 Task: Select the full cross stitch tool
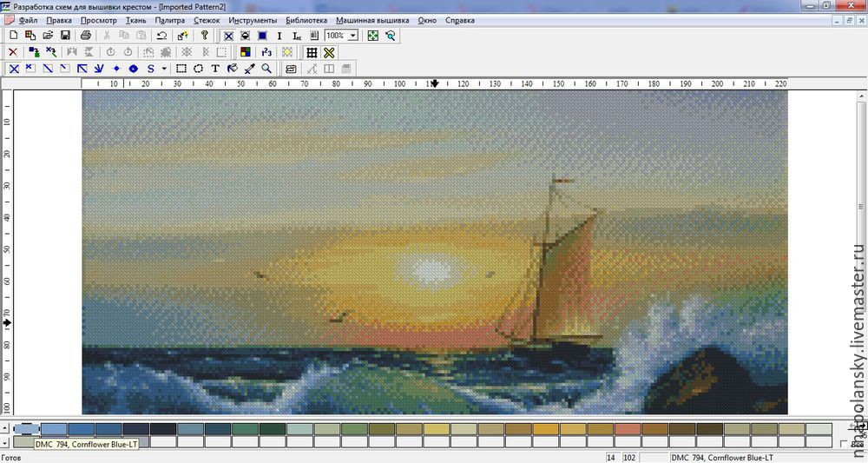pos(14,69)
